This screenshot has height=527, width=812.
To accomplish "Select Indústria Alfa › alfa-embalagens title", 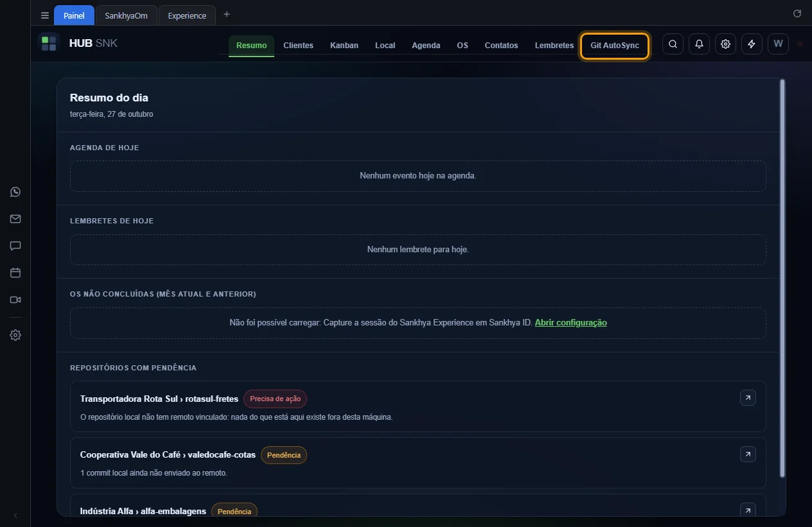I will [x=143, y=511].
